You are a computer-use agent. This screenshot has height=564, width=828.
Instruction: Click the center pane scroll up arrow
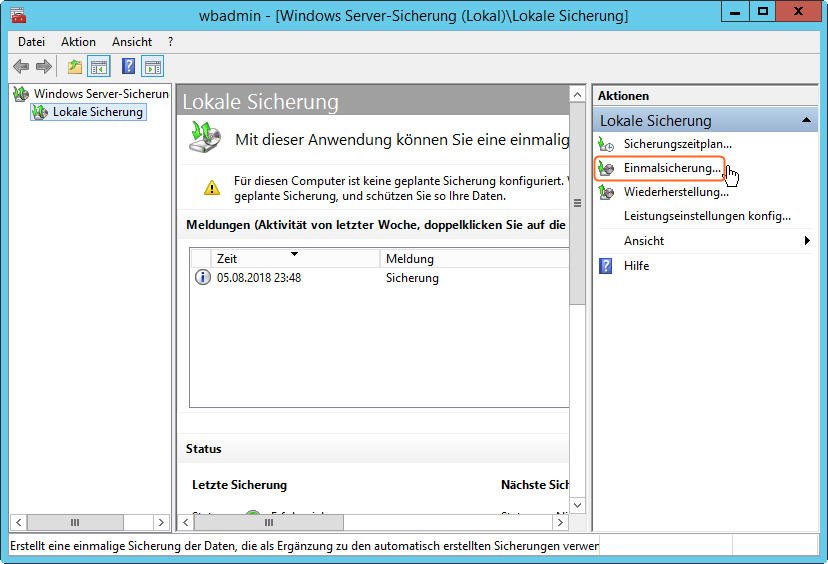click(x=577, y=95)
